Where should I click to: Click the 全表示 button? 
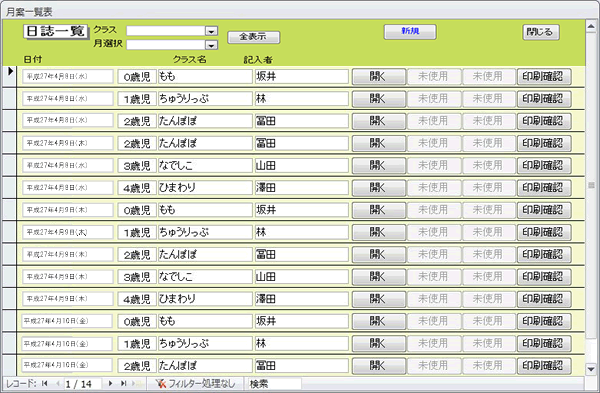pyautogui.click(x=253, y=37)
